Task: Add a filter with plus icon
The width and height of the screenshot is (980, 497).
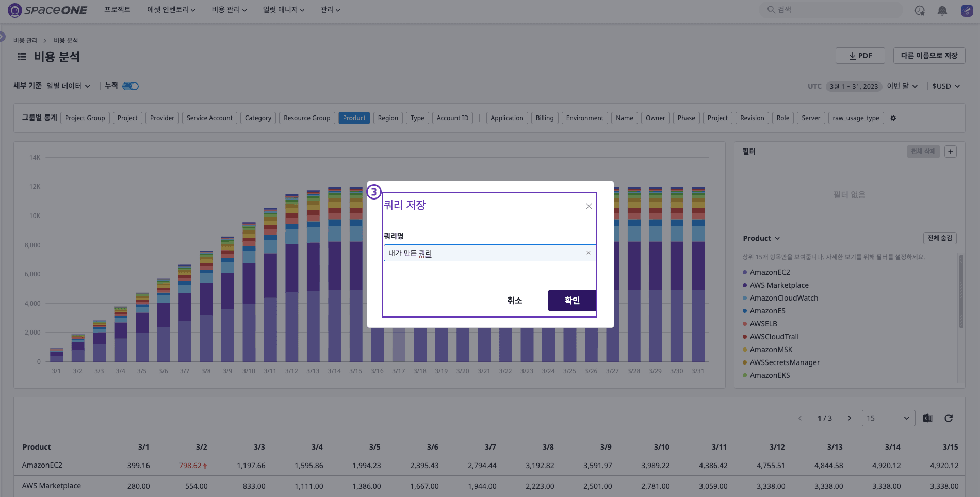Action: (951, 152)
